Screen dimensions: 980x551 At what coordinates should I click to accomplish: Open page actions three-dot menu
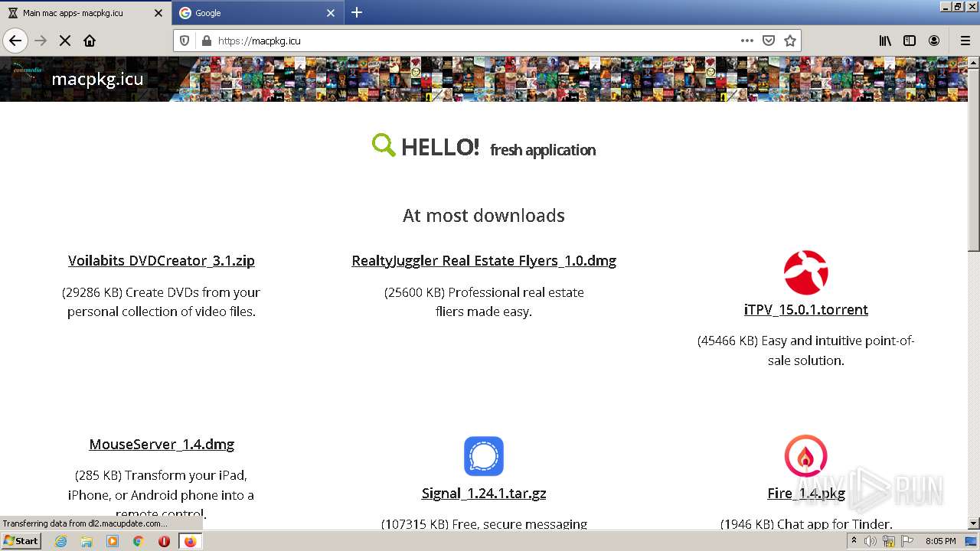747,41
